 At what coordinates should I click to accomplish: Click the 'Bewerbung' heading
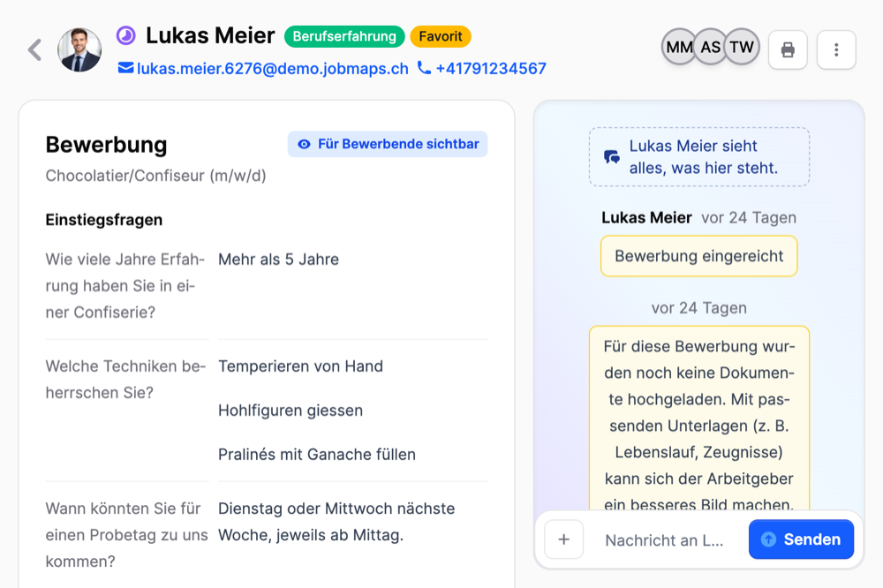click(x=107, y=145)
